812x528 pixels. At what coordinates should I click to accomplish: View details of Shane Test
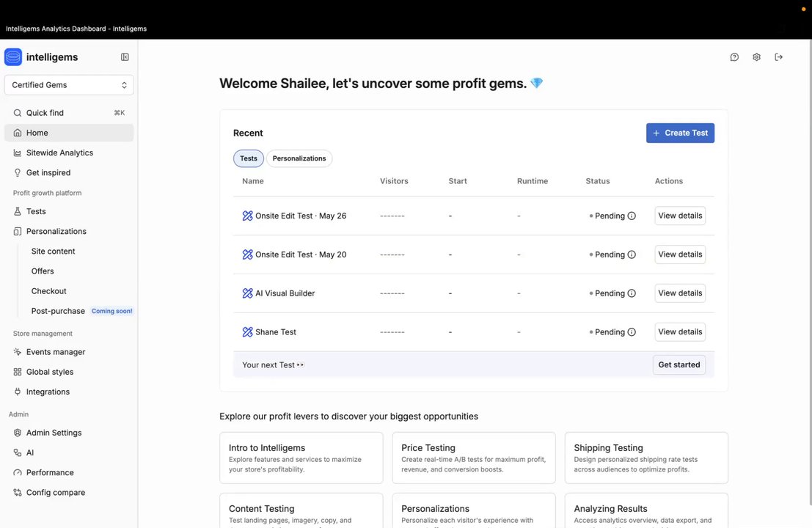pyautogui.click(x=680, y=331)
